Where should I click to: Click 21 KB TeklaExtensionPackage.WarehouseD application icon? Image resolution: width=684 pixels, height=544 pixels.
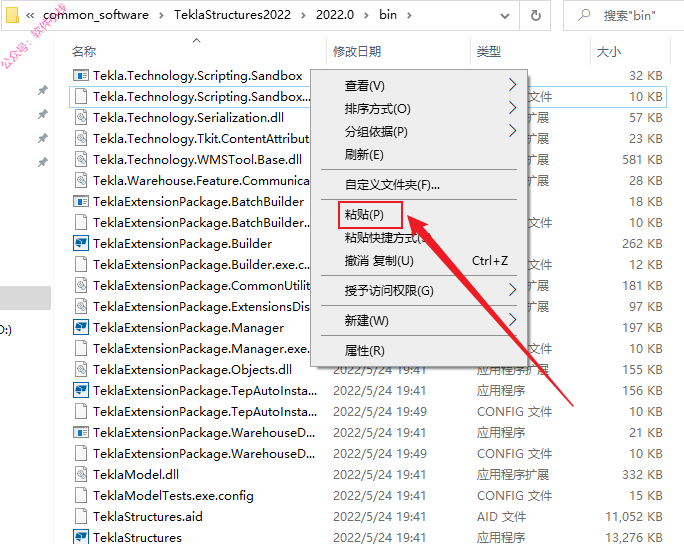(x=81, y=432)
